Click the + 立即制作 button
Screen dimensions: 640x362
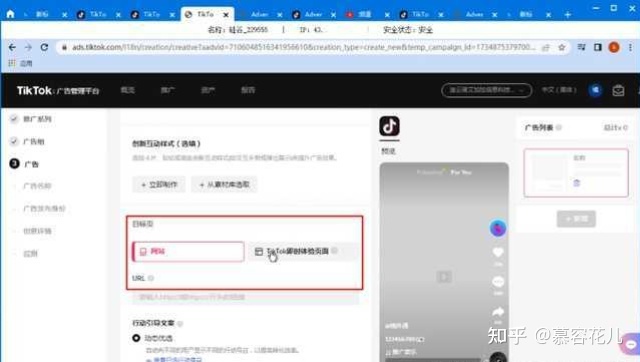tap(159, 184)
